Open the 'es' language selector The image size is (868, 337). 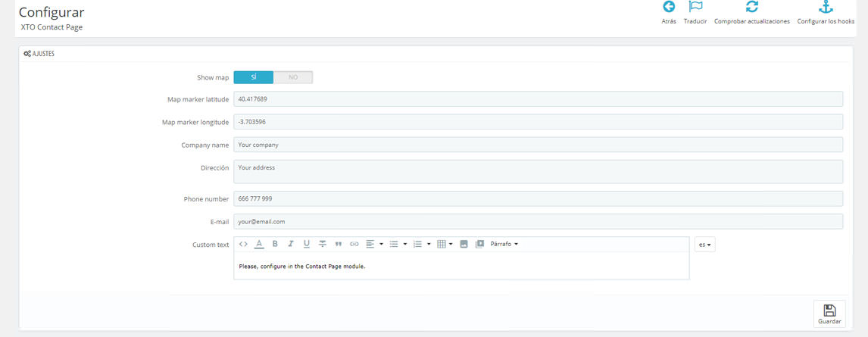point(705,245)
